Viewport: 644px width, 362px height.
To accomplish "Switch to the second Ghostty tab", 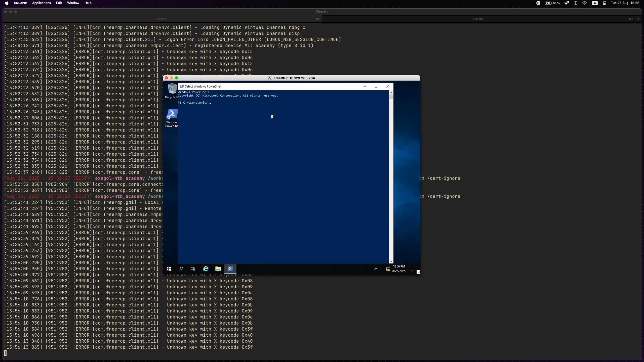I will (x=478, y=19).
